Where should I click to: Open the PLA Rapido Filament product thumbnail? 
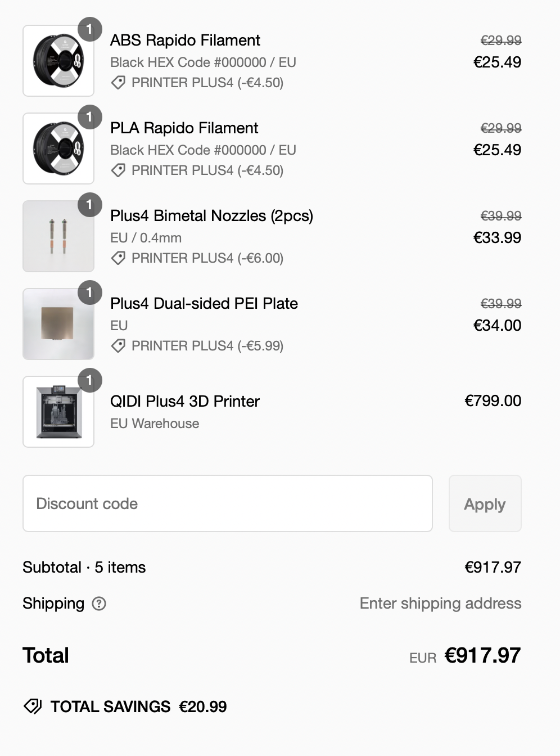(58, 148)
